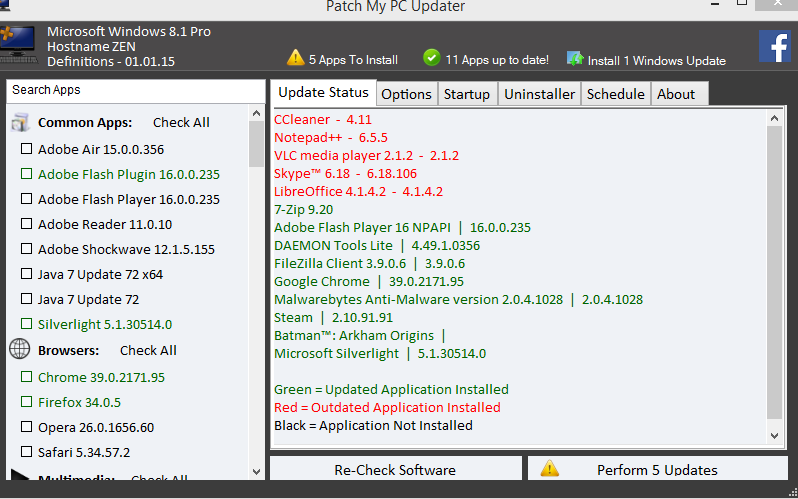Click app list scrollbar up arrow
798x499 pixels.
pos(256,113)
